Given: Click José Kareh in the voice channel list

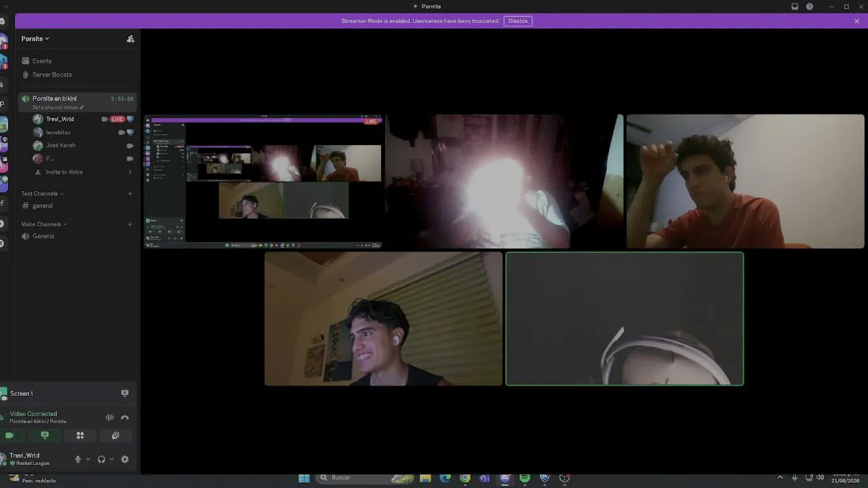Looking at the screenshot, I should [x=60, y=145].
